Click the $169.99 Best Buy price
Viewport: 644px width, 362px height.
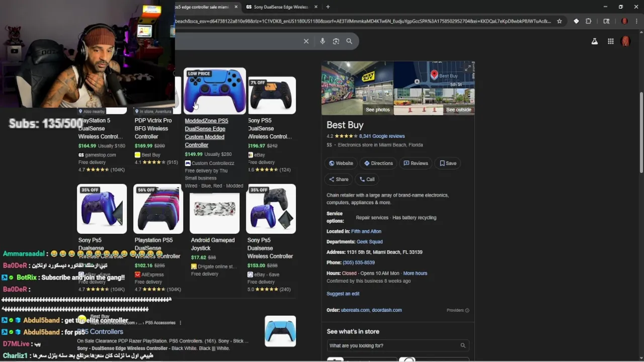pos(143,146)
